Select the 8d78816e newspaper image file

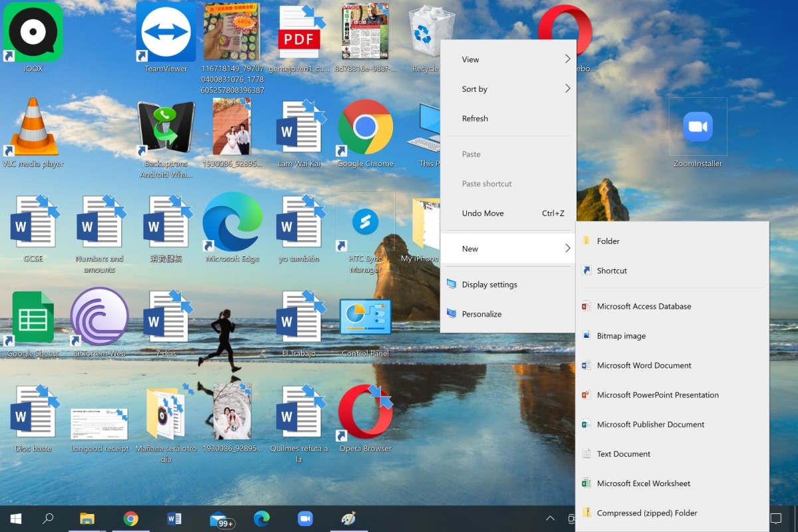[366, 38]
